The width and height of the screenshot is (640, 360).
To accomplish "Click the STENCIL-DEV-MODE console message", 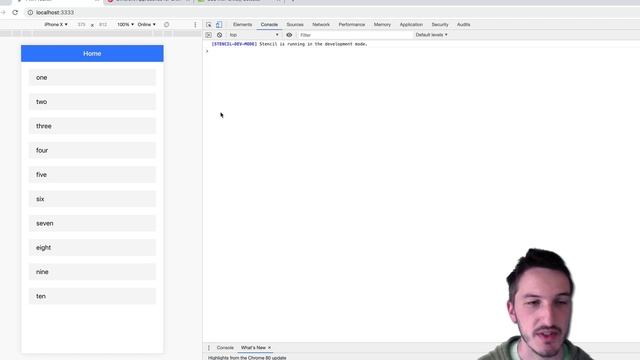I will [x=289, y=44].
